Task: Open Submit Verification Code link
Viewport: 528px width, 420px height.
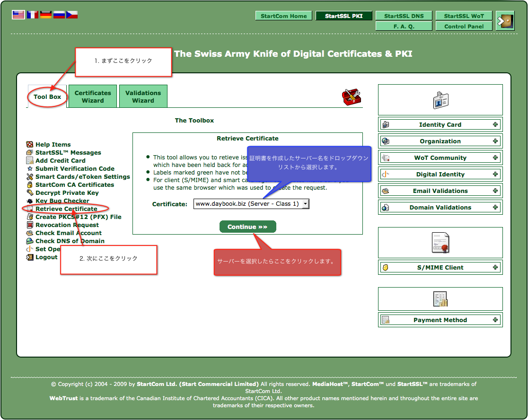Action: (x=75, y=168)
